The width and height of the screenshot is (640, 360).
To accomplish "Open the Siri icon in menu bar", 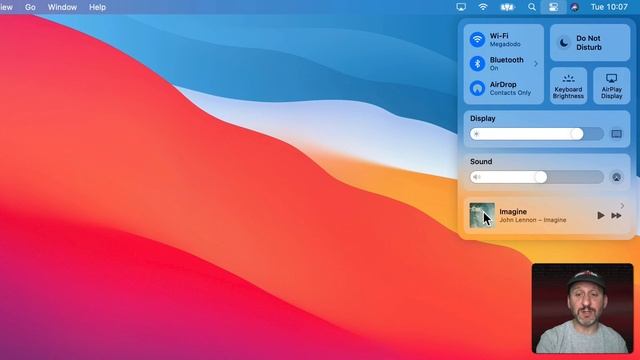I will point(575,7).
